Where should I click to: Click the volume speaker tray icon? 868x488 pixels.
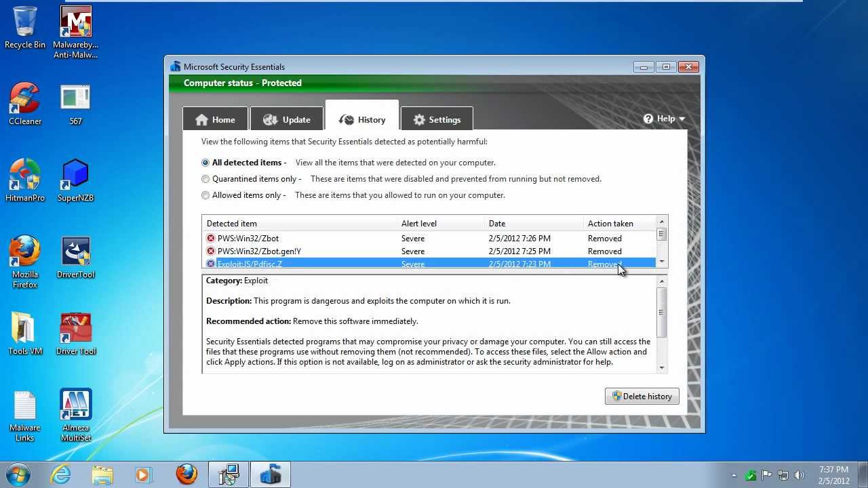tap(800, 475)
